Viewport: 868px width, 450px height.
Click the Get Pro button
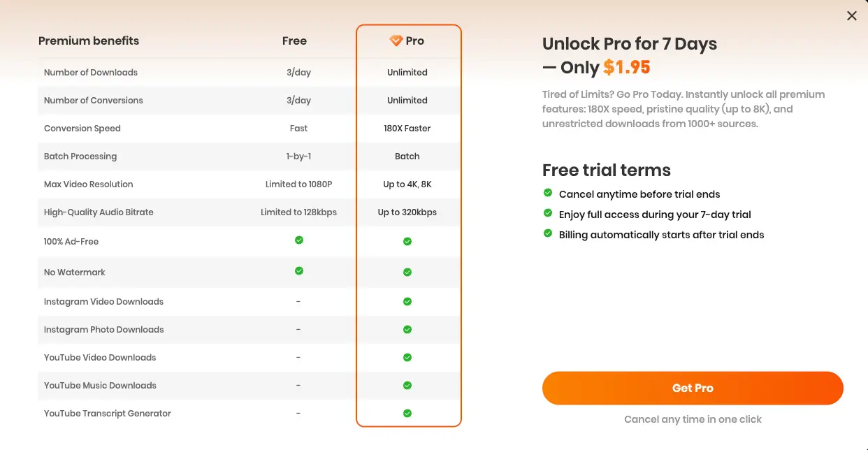(x=693, y=388)
